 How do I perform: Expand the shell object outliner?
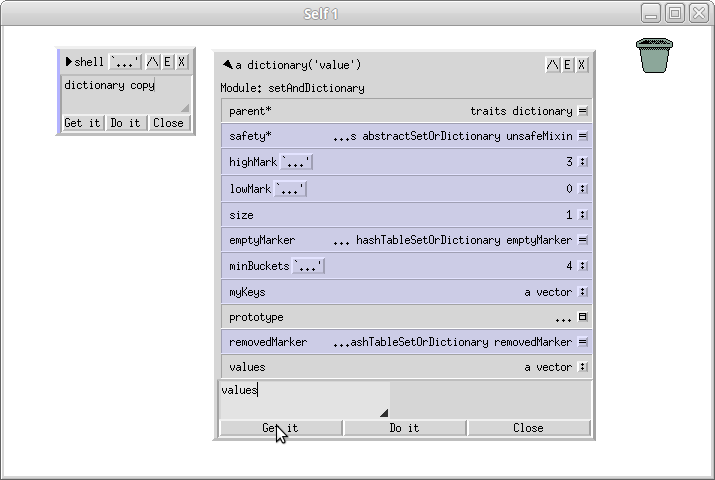[x=68, y=62]
